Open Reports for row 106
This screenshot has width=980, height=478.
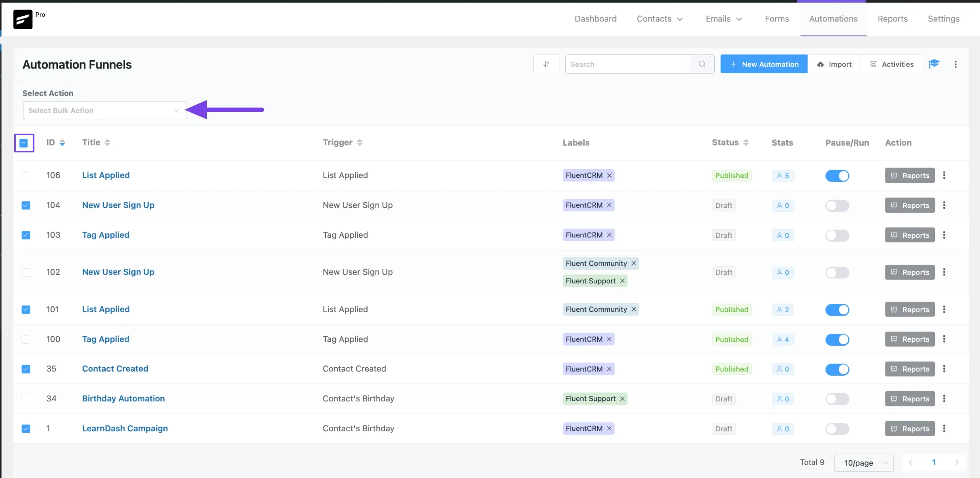point(910,175)
